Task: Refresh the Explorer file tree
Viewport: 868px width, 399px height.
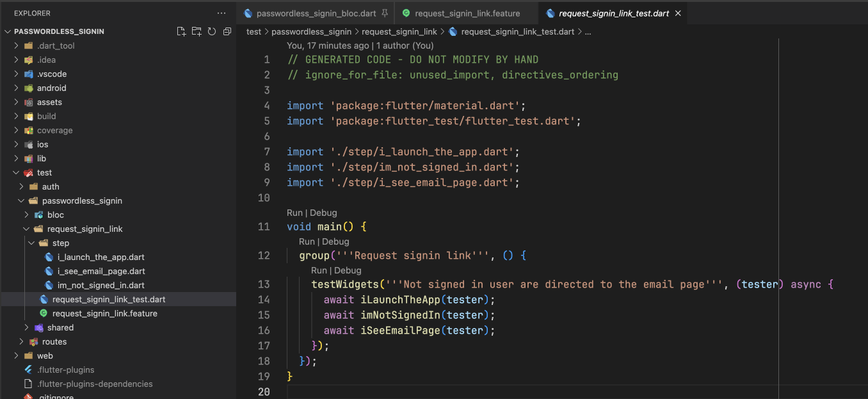Action: (x=211, y=31)
